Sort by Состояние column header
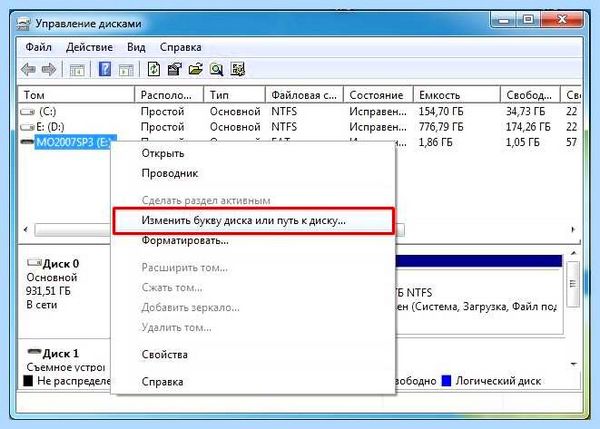The height and width of the screenshot is (429, 600). coord(378,95)
